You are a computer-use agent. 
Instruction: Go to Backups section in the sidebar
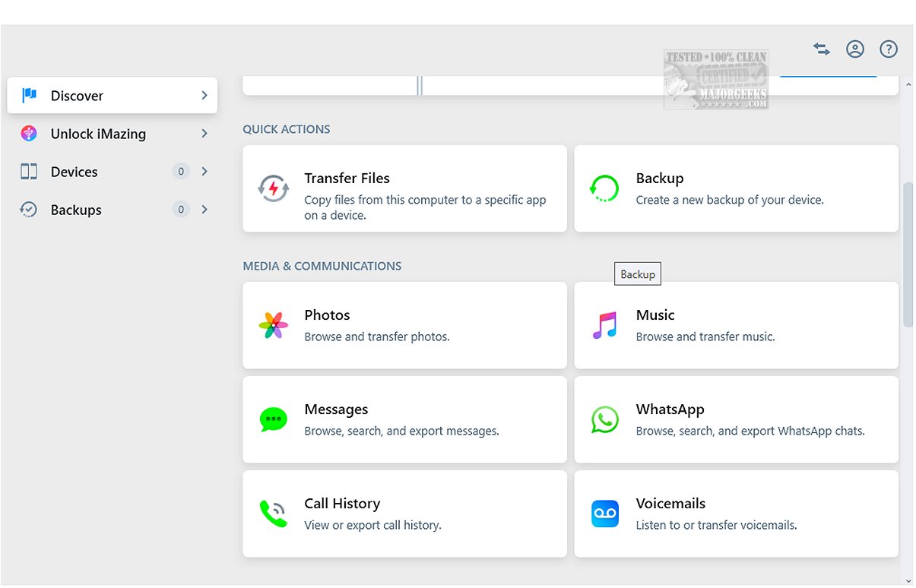pyautogui.click(x=113, y=210)
